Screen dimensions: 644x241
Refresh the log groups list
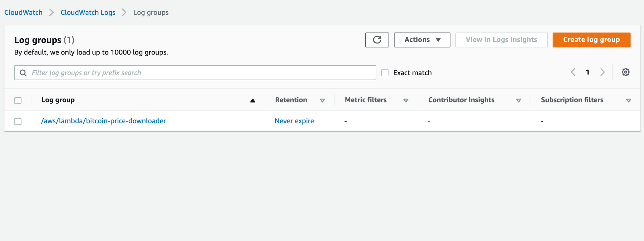377,40
